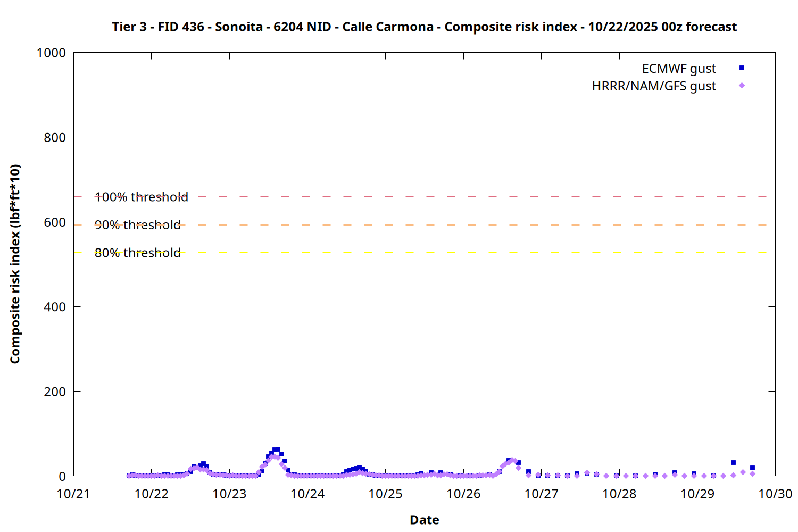Click the HRRR/NAM/GFS purple diamond legend marker

tap(742, 86)
